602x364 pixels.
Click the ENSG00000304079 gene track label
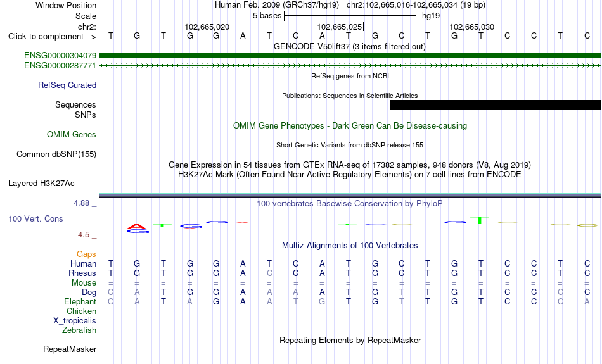click(x=60, y=56)
